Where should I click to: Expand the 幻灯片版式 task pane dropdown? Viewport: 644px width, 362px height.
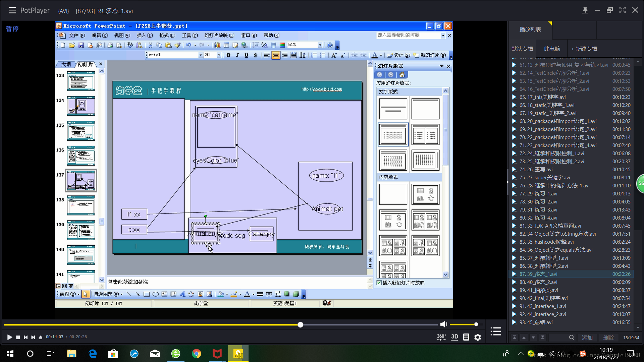point(441,66)
